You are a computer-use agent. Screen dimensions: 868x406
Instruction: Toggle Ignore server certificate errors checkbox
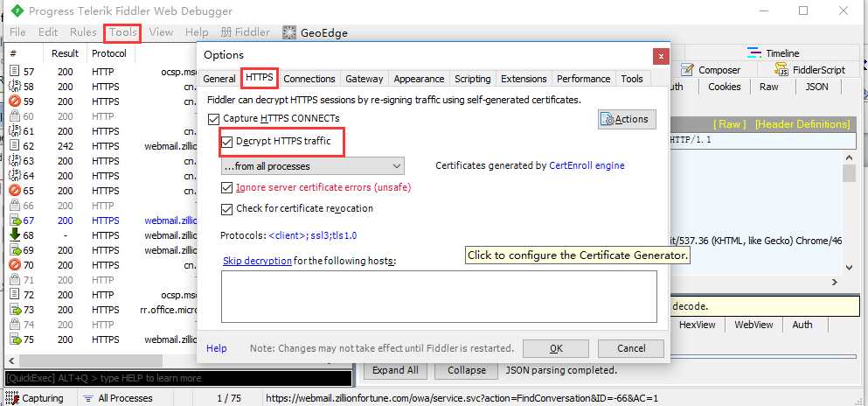pos(226,188)
